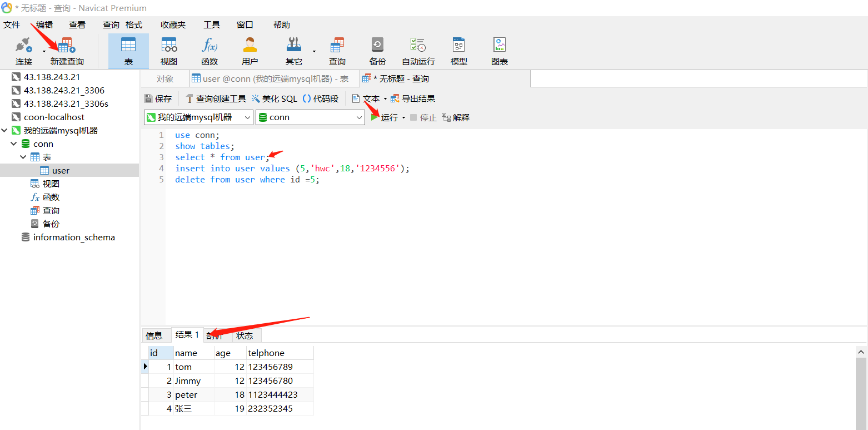The width and height of the screenshot is (868, 430).
Task: Open the Edit (编辑) menu
Action: [44, 24]
